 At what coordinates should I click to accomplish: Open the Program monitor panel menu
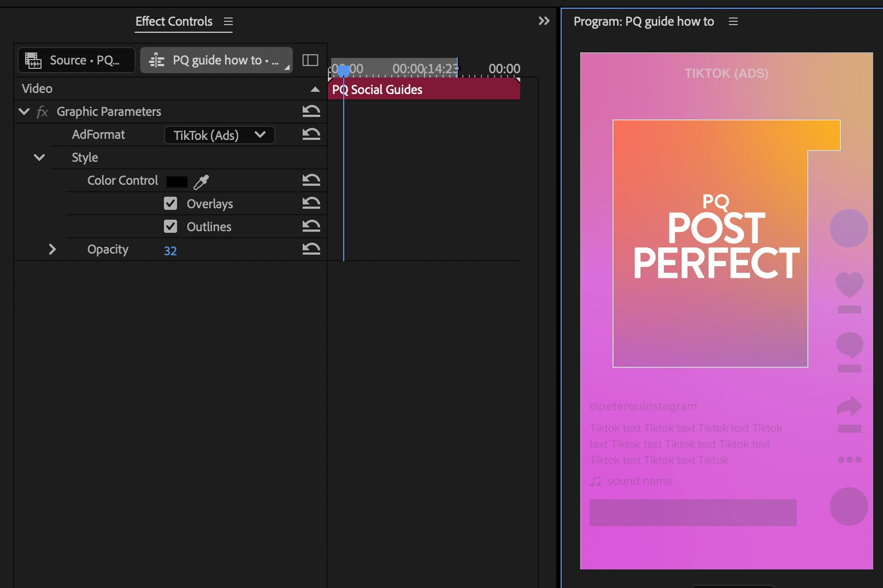(x=733, y=21)
